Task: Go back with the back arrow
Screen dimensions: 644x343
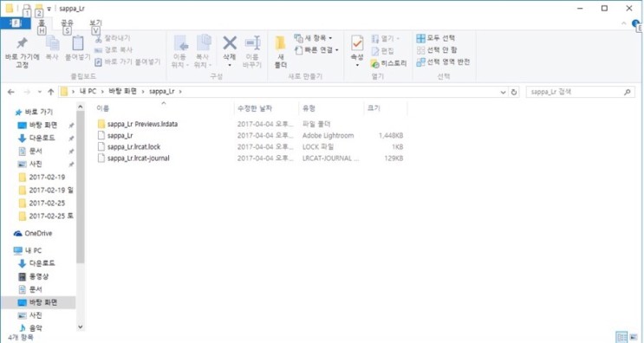Action: click(11, 92)
